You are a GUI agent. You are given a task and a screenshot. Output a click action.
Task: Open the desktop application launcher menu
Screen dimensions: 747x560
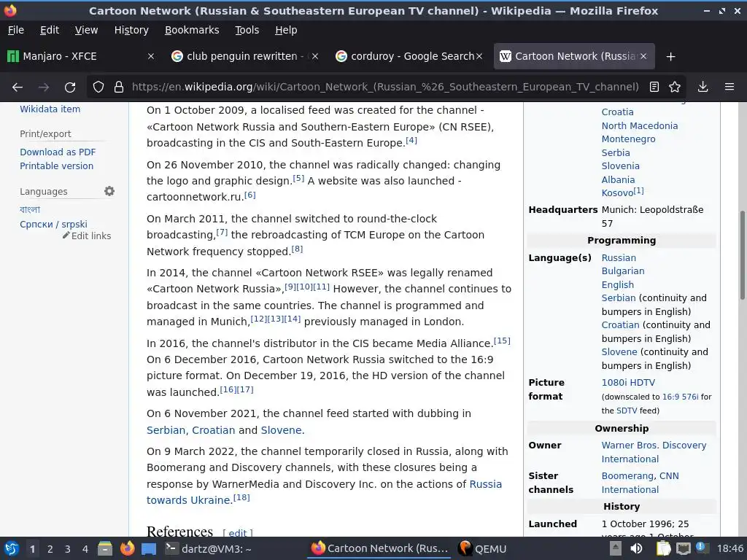click(12, 548)
